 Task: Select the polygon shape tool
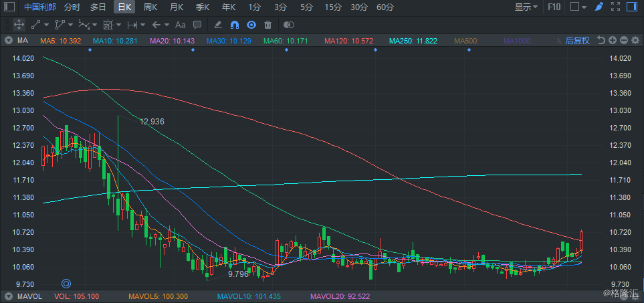click(x=60, y=25)
